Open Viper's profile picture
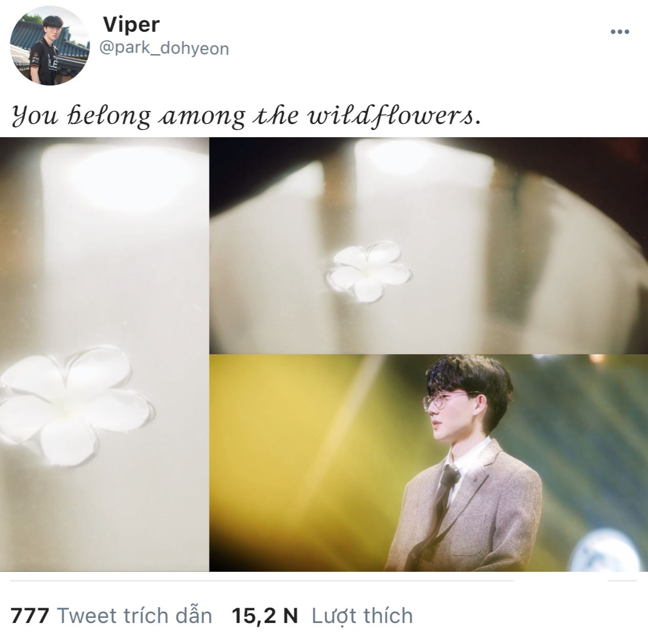This screenshot has height=644, width=648. [x=50, y=46]
